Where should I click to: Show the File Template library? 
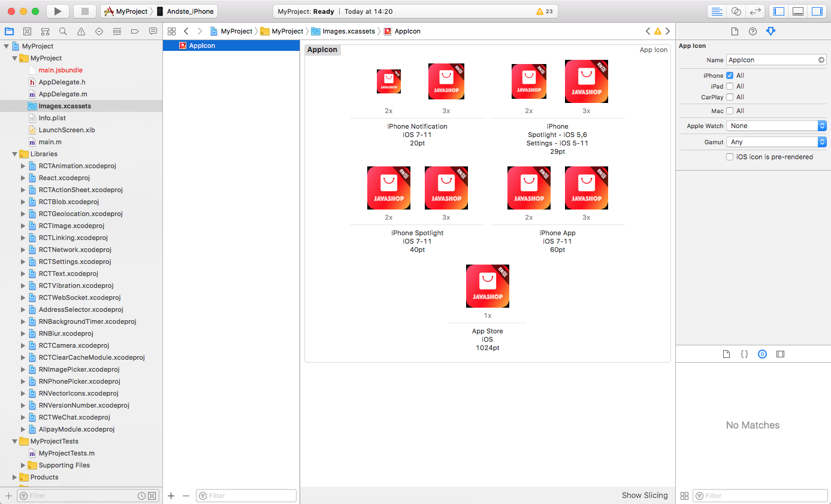726,354
